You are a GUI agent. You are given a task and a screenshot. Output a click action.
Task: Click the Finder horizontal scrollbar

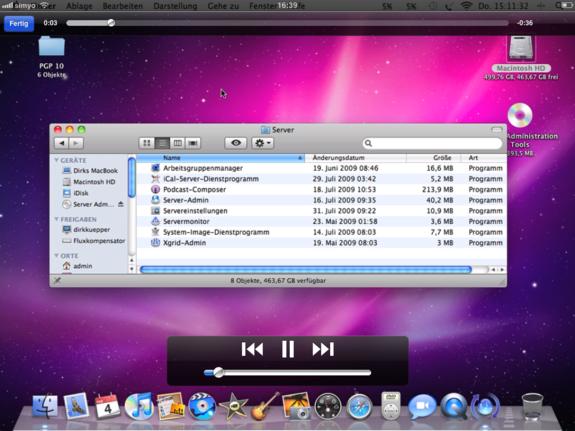[x=305, y=270]
